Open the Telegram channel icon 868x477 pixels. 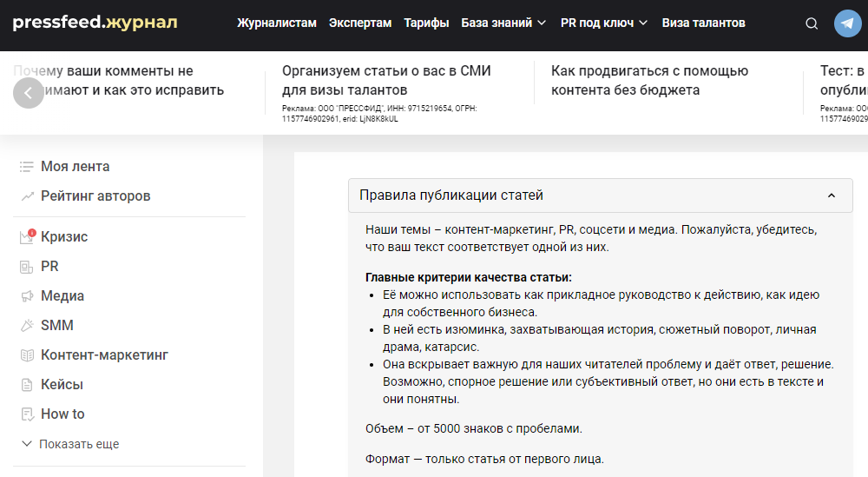point(847,23)
